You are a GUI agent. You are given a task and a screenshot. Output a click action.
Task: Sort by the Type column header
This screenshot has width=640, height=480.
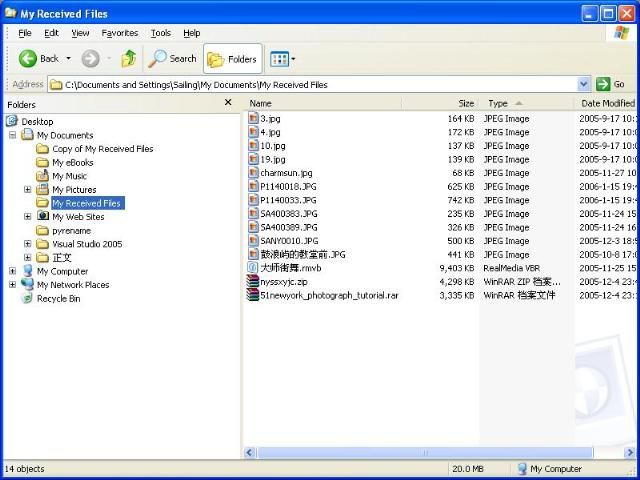coord(527,103)
